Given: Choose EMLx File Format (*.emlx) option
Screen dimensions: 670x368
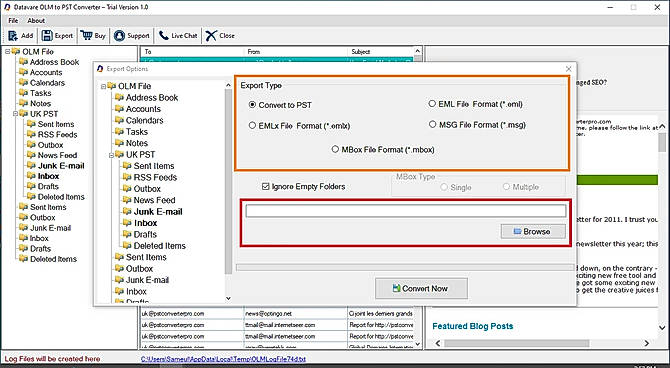Looking at the screenshot, I should tap(253, 126).
